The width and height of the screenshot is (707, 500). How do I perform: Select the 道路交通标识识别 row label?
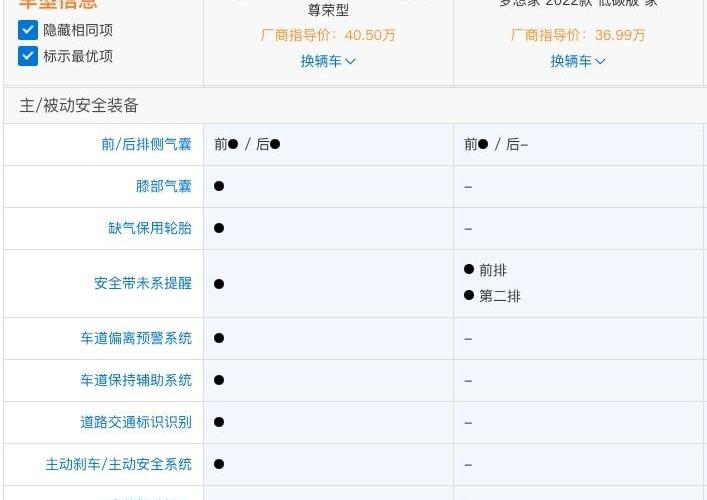tap(136, 422)
